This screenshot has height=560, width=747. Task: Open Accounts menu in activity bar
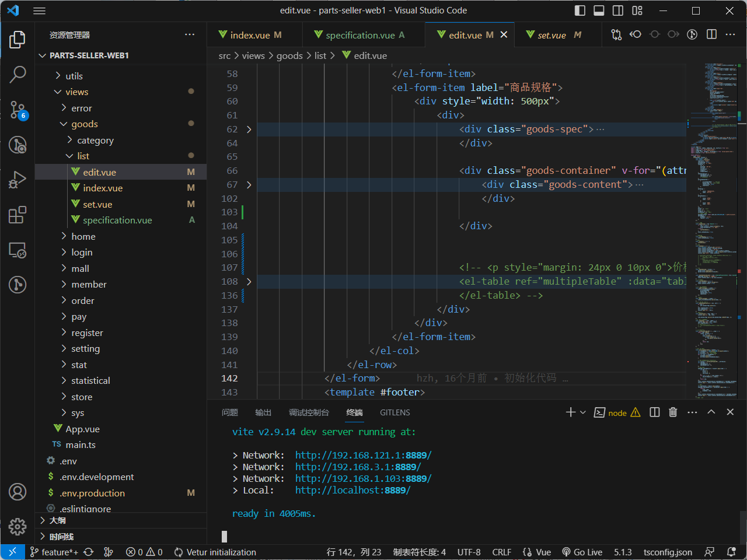pos(18,492)
